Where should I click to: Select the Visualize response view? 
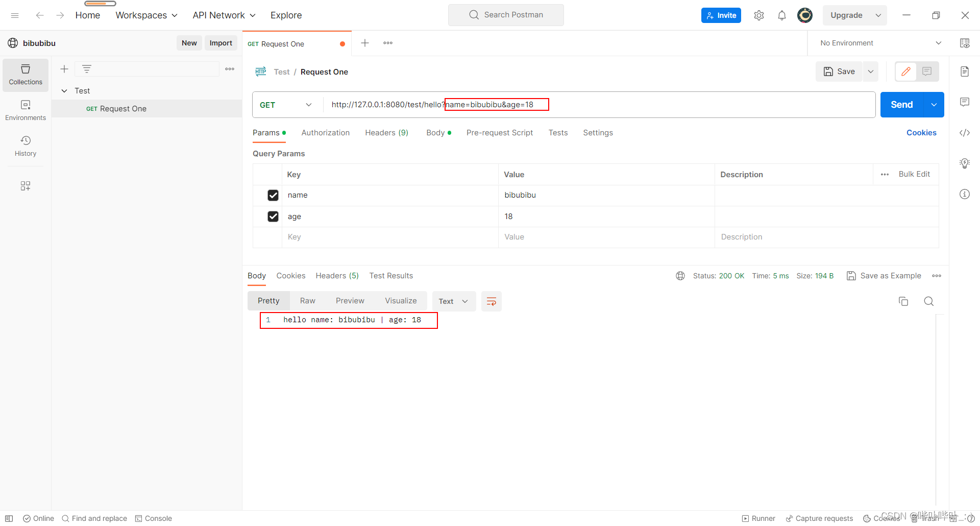pos(401,301)
